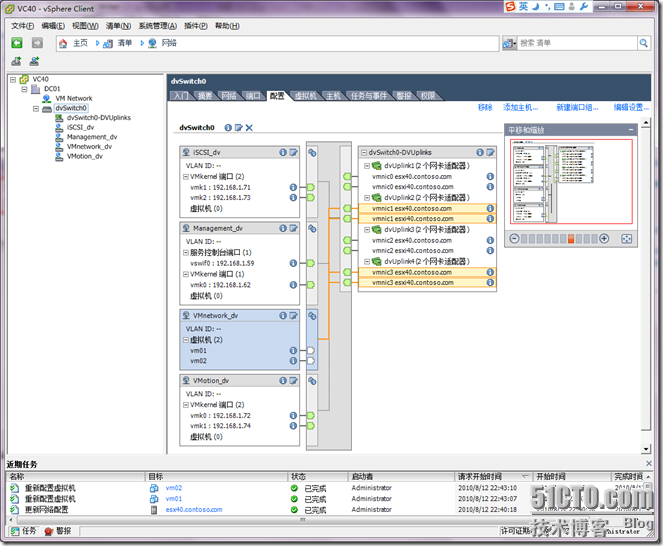
Task: Open info icon of iSCSI_dv port group
Action: point(283,152)
